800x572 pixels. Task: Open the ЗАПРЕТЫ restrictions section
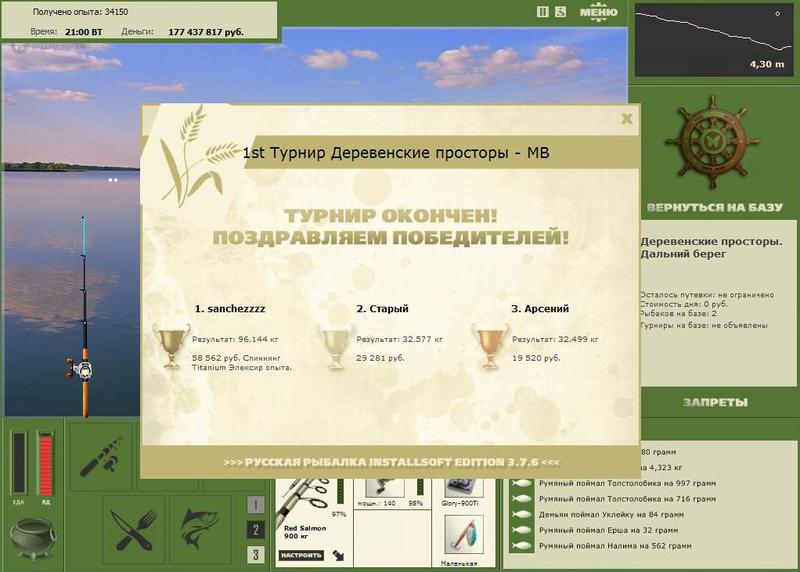715,403
